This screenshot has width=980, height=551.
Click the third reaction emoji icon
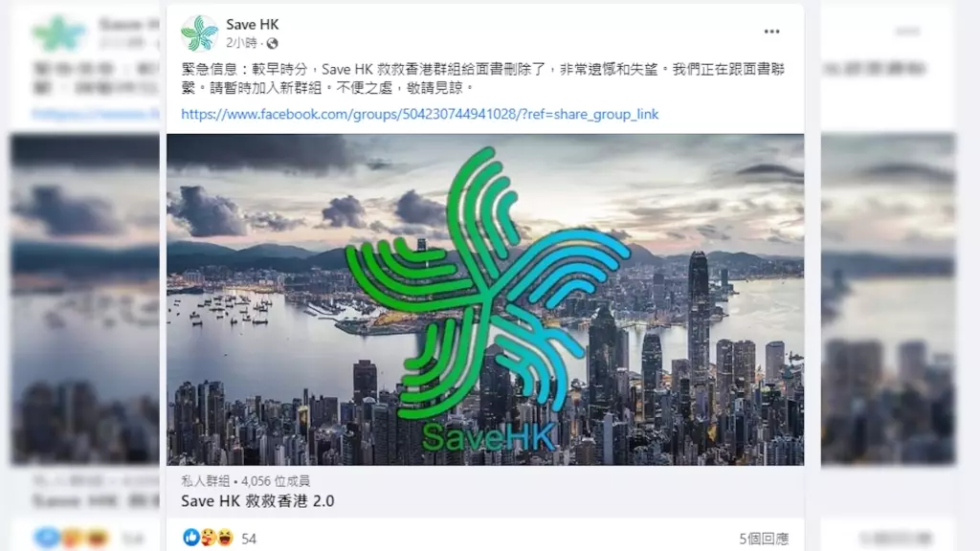point(225,537)
